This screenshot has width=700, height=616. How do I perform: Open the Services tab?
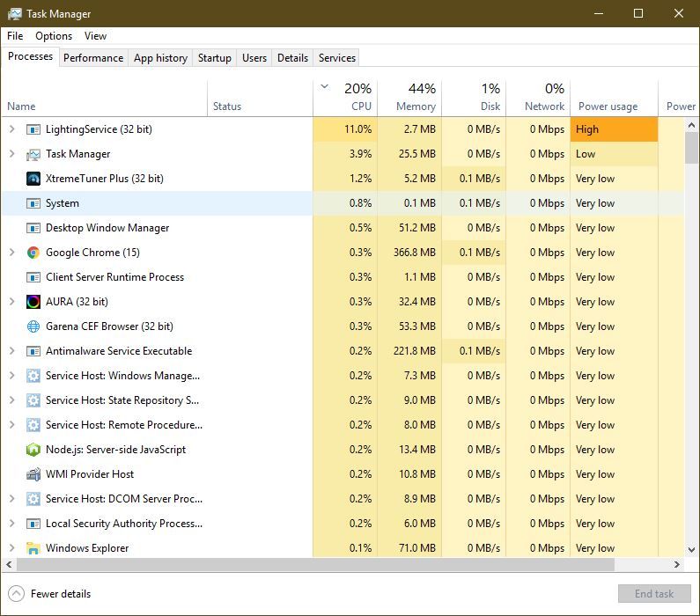click(x=337, y=58)
